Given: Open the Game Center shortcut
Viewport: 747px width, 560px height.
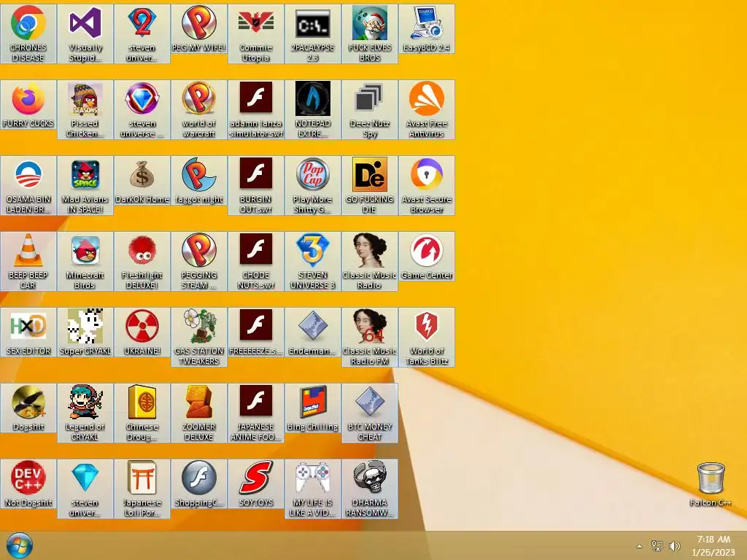Looking at the screenshot, I should pyautogui.click(x=426, y=256).
